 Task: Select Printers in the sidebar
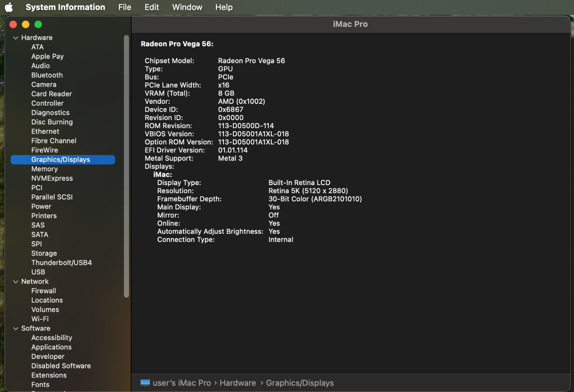tap(44, 216)
